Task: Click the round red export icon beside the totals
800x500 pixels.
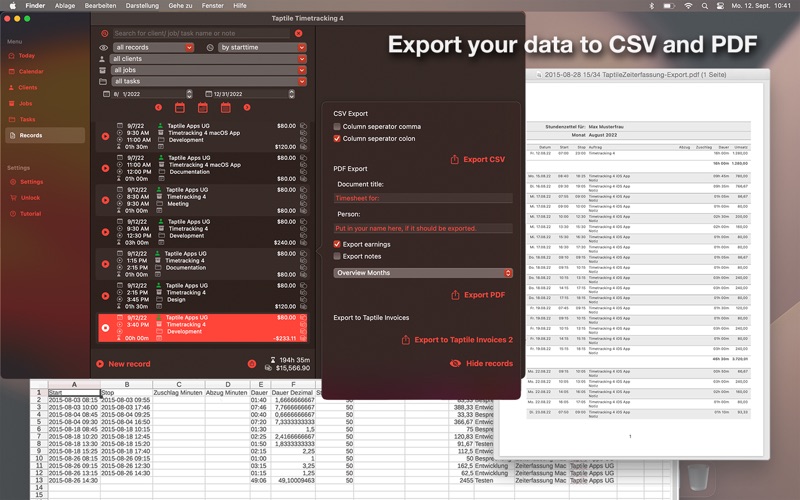Action: pyautogui.click(x=252, y=364)
